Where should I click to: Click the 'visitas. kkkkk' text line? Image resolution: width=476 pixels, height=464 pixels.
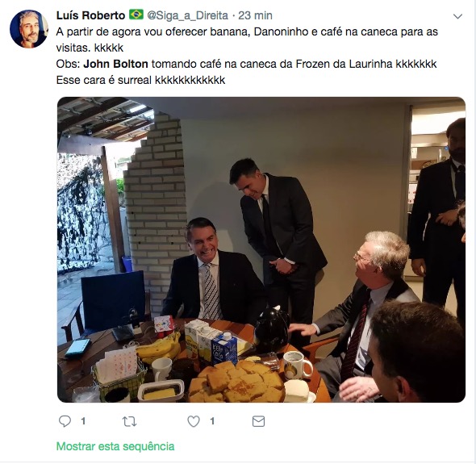coord(90,48)
